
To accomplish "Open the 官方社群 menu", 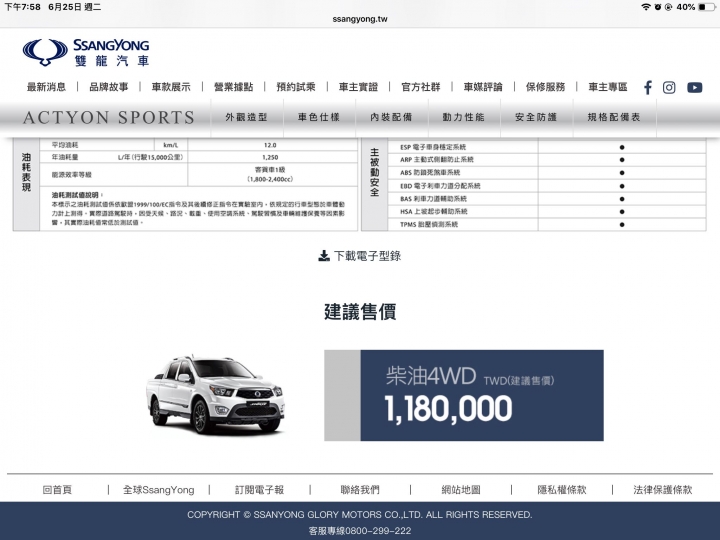I will click(x=421, y=87).
